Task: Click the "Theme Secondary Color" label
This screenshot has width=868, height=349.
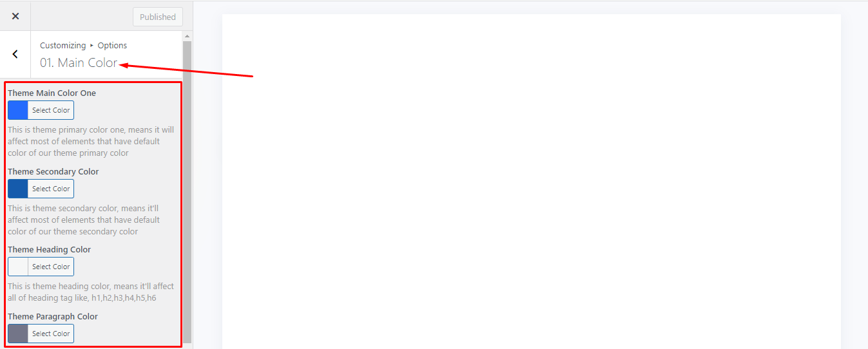Action: click(53, 172)
